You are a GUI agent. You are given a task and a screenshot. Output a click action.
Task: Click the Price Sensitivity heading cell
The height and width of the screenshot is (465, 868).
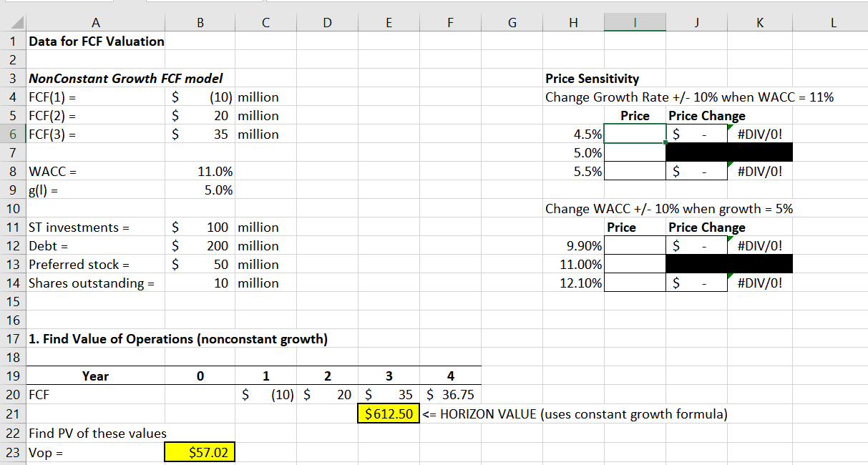coord(572,78)
